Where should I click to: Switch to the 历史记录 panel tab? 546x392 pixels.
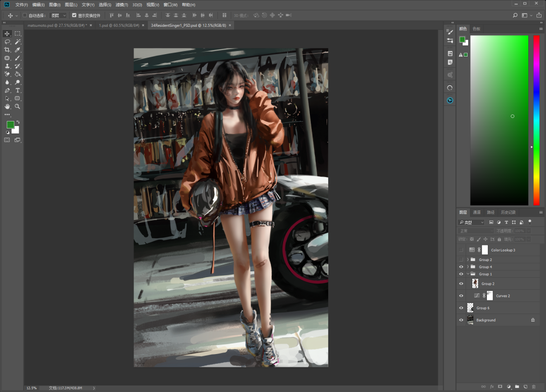pos(508,212)
